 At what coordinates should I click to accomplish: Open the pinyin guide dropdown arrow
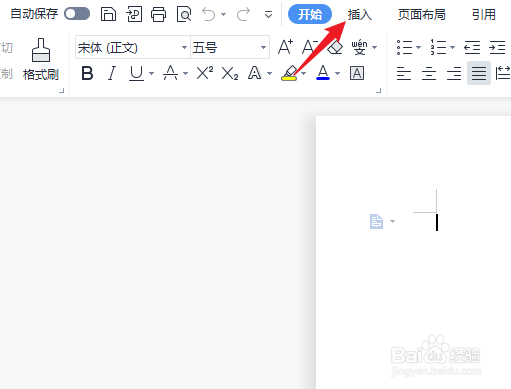coord(375,47)
